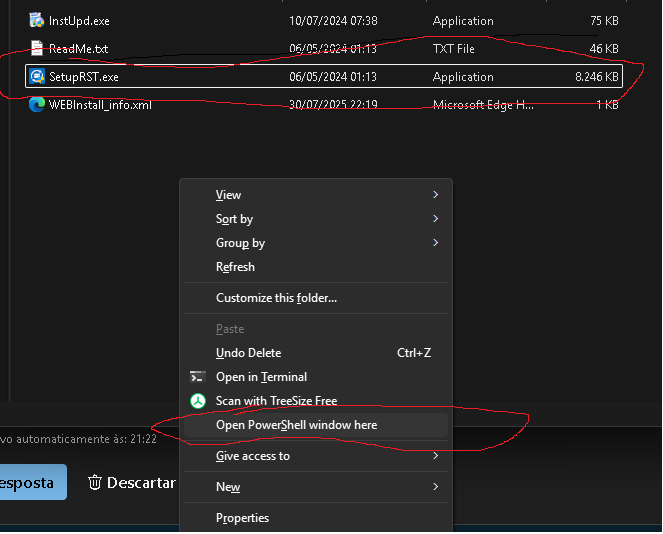Expand the Sort by submenu arrow
663x534 pixels.
click(436, 219)
